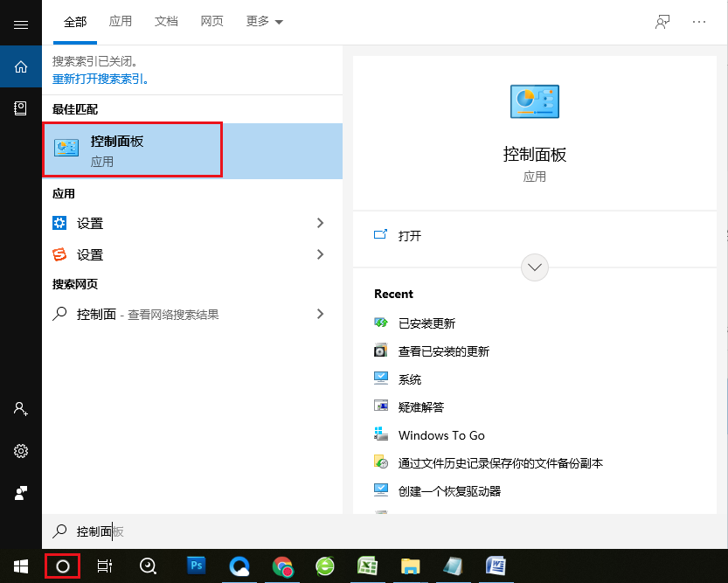Switch to the 全部 tab
This screenshot has width=728, height=583.
(x=75, y=22)
